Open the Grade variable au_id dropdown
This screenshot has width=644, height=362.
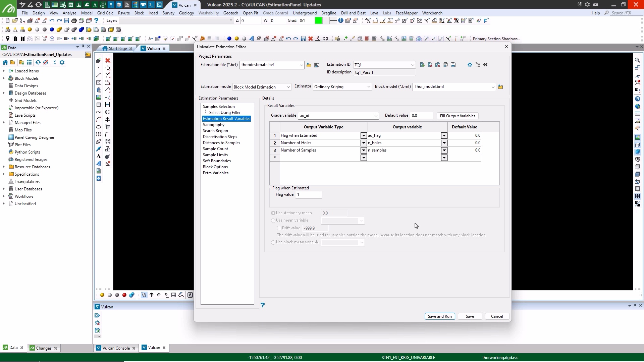[x=376, y=116]
